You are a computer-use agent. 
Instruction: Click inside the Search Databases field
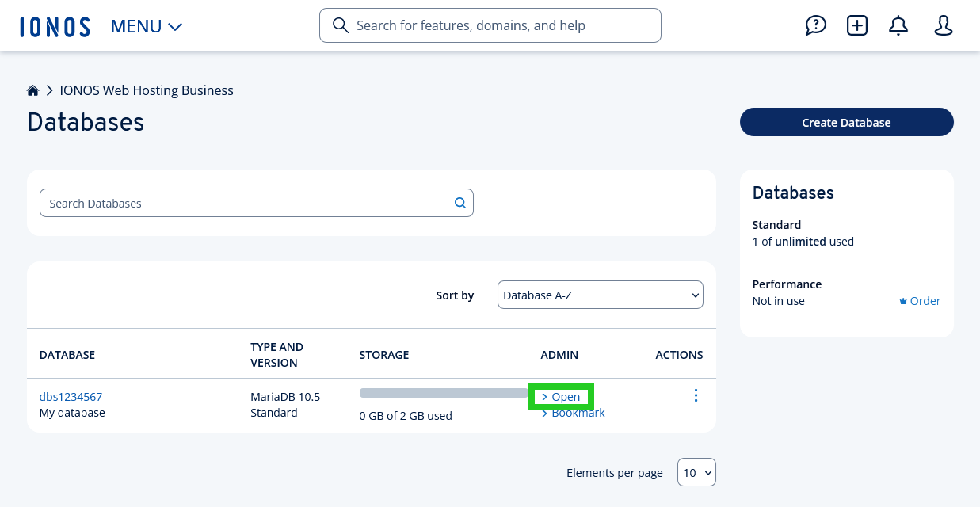pos(238,203)
